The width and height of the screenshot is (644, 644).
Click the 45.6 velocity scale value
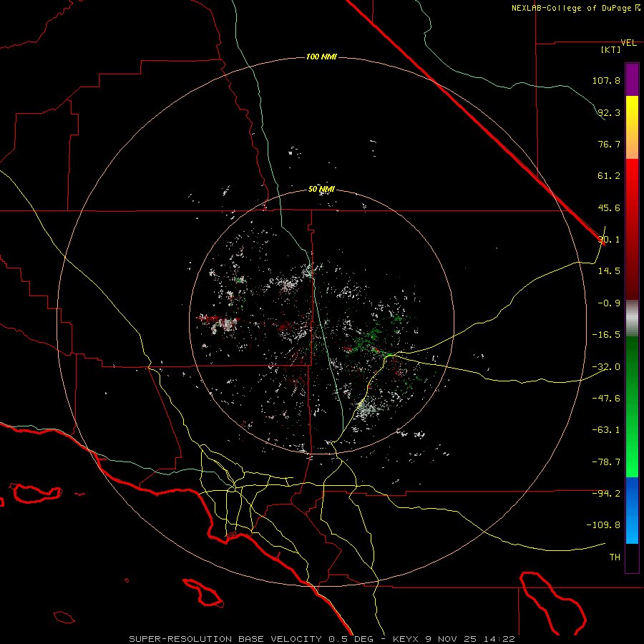609,208
